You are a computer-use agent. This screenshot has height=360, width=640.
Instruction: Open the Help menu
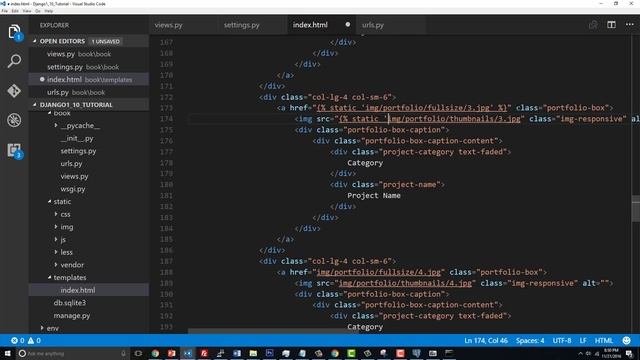49,11
